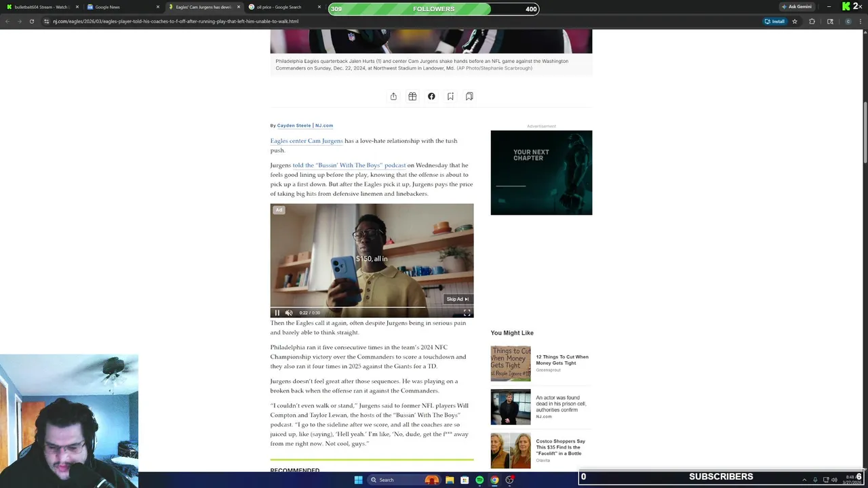View site information icon in address bar
This screenshot has width=868, height=488.
click(x=46, y=21)
